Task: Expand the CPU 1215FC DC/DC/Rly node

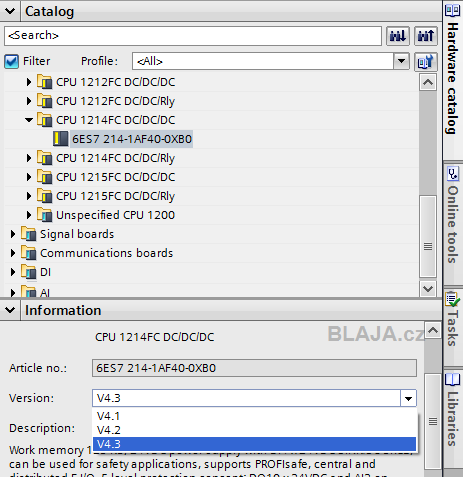Action: tap(29, 196)
